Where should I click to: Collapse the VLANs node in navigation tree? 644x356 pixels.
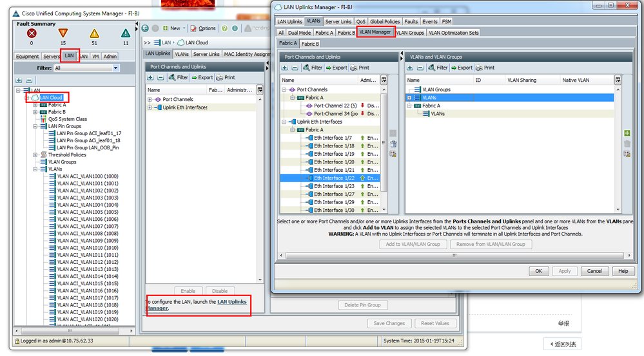click(x=35, y=169)
